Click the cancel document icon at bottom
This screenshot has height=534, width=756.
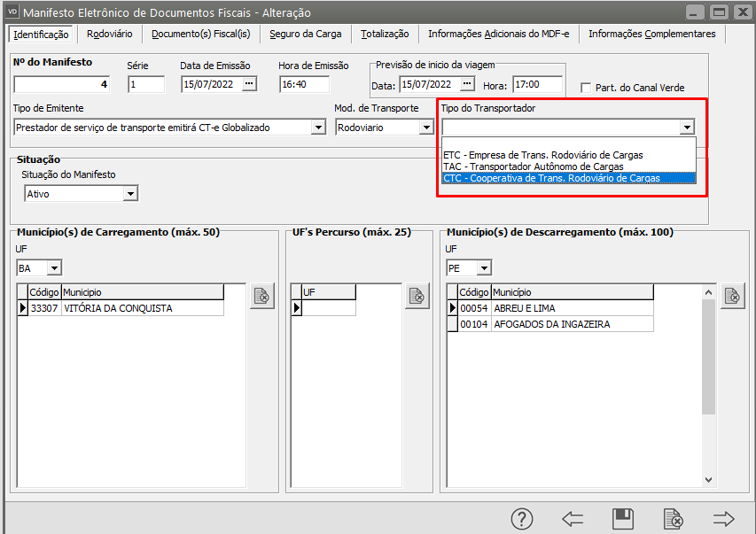tap(674, 519)
